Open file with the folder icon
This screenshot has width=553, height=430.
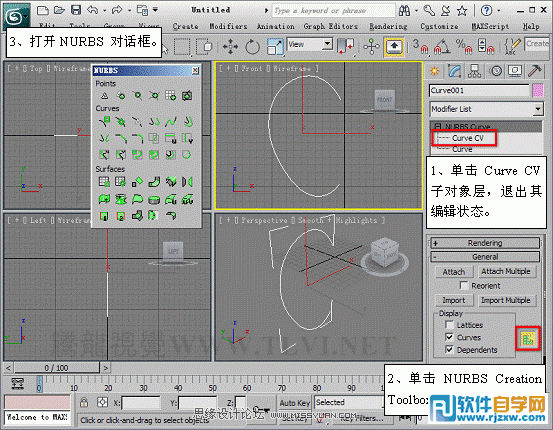point(59,10)
